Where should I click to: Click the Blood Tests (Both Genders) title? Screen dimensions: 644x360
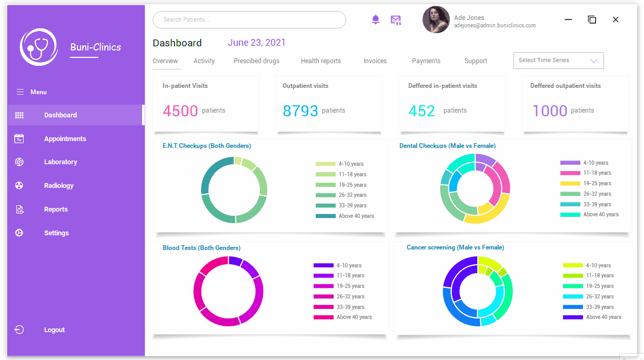pyautogui.click(x=202, y=248)
